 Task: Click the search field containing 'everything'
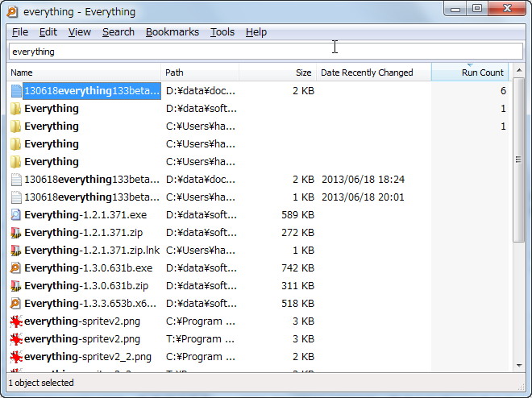(x=265, y=52)
